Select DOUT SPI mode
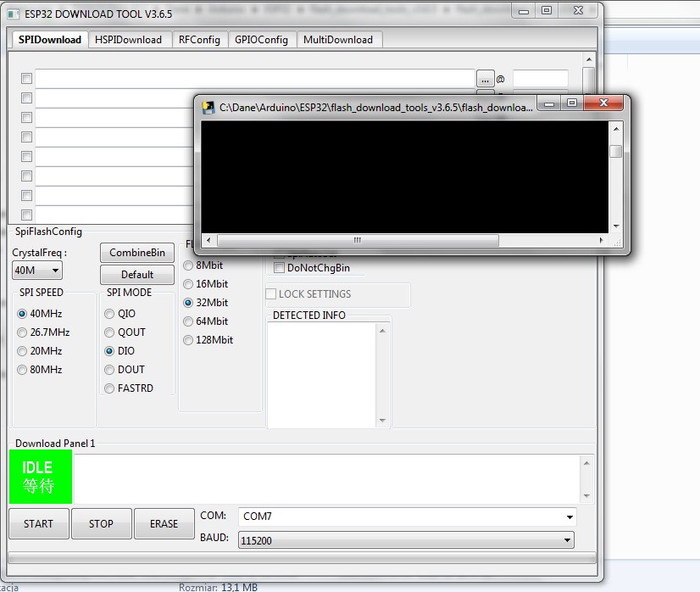 coord(125,370)
